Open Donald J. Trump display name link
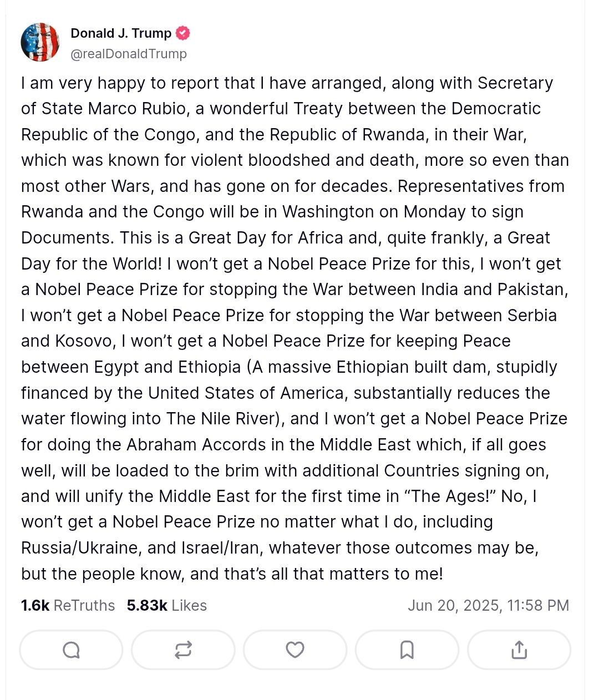The width and height of the screenshot is (599, 700). [x=121, y=33]
